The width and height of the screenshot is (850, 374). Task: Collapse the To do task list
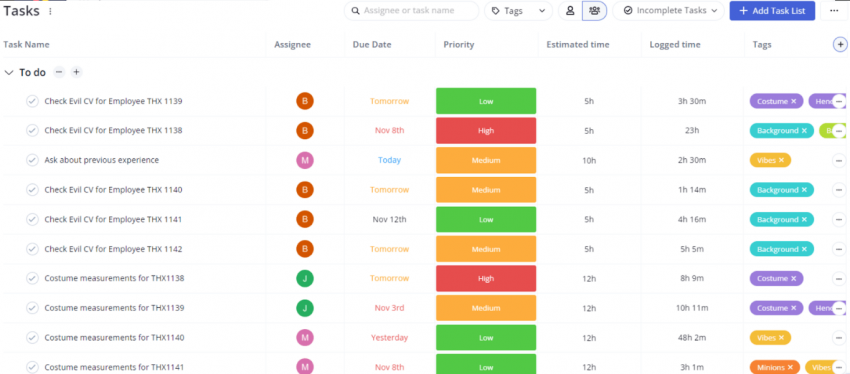pos(9,73)
